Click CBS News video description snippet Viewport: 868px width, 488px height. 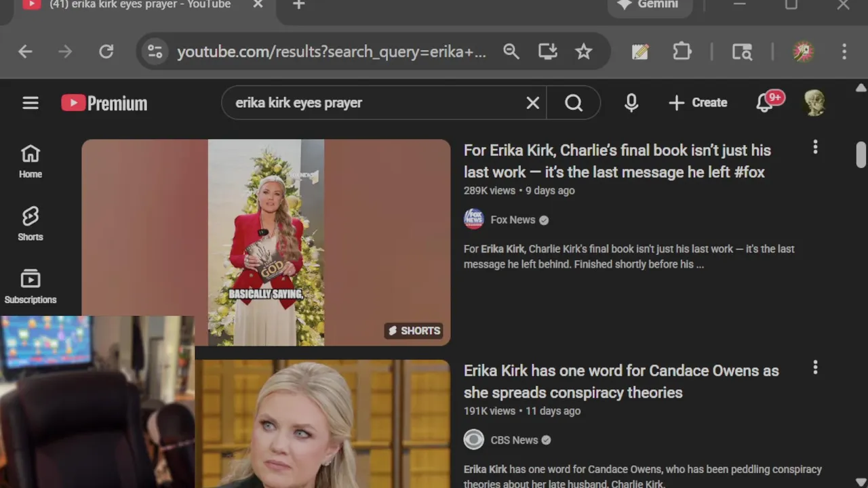coord(643,476)
